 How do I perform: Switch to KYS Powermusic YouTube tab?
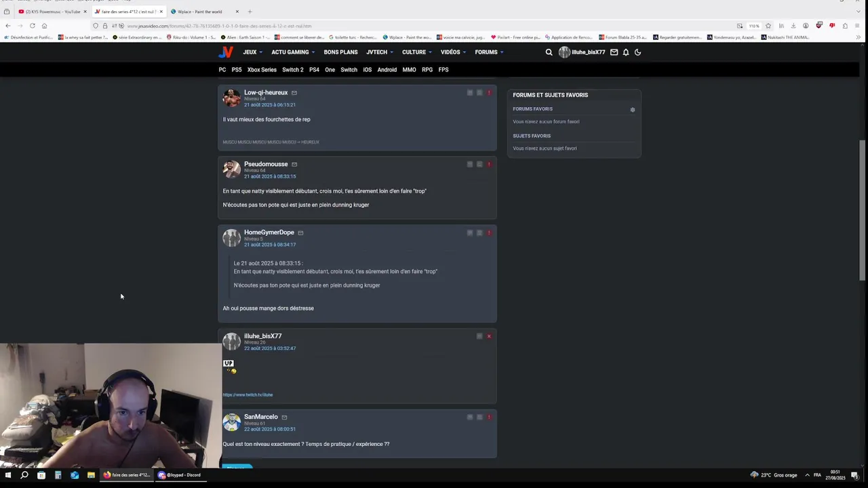(53, 12)
